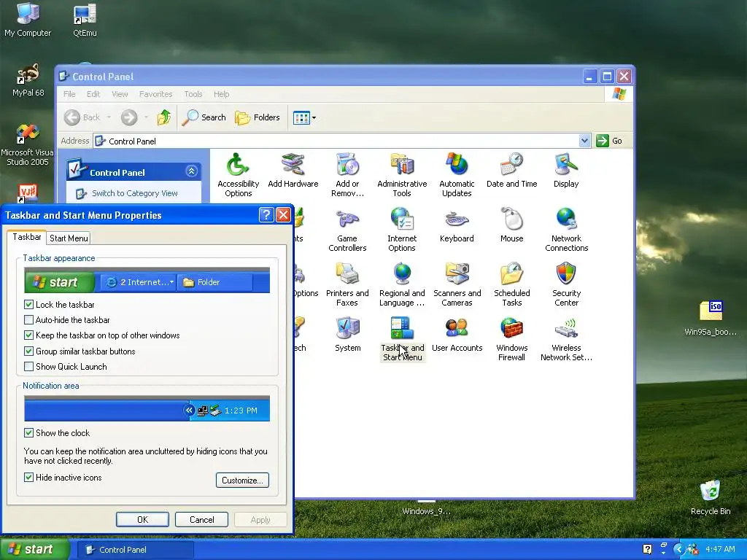Open Wireless Network Setup Wizard icon
The height and width of the screenshot is (560, 747).
click(566, 339)
